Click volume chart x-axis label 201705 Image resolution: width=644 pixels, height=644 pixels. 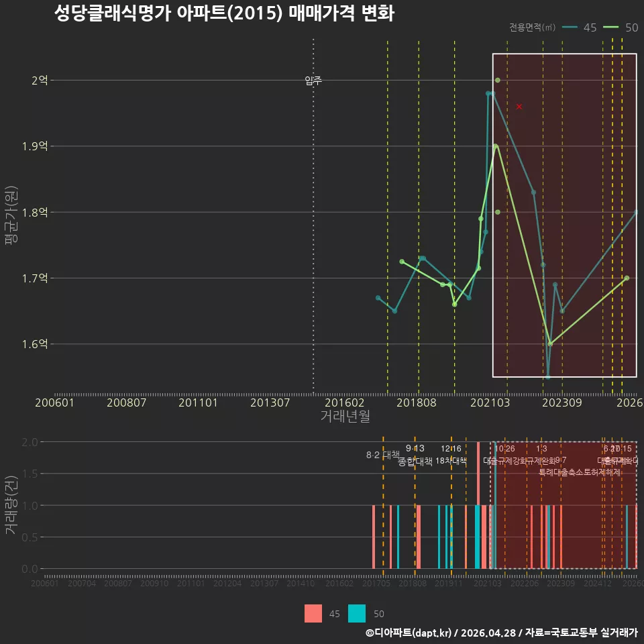pyautogui.click(x=376, y=583)
